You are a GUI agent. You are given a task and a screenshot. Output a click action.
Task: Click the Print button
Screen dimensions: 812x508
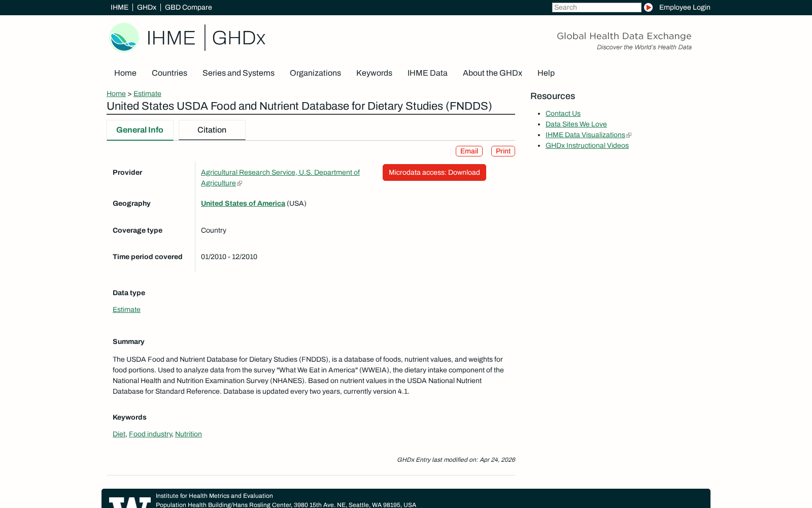(503, 151)
